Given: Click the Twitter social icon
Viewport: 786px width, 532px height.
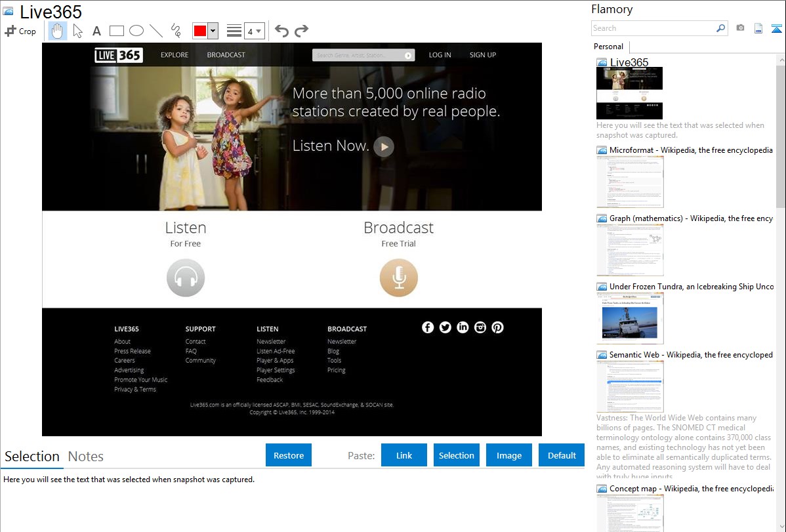Looking at the screenshot, I should pyautogui.click(x=445, y=327).
